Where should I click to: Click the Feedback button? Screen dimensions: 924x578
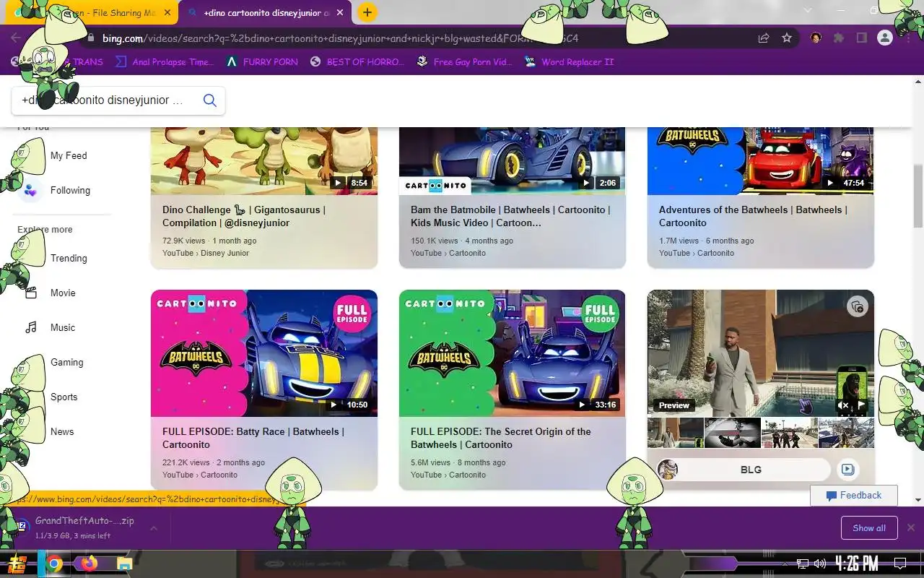click(x=854, y=496)
